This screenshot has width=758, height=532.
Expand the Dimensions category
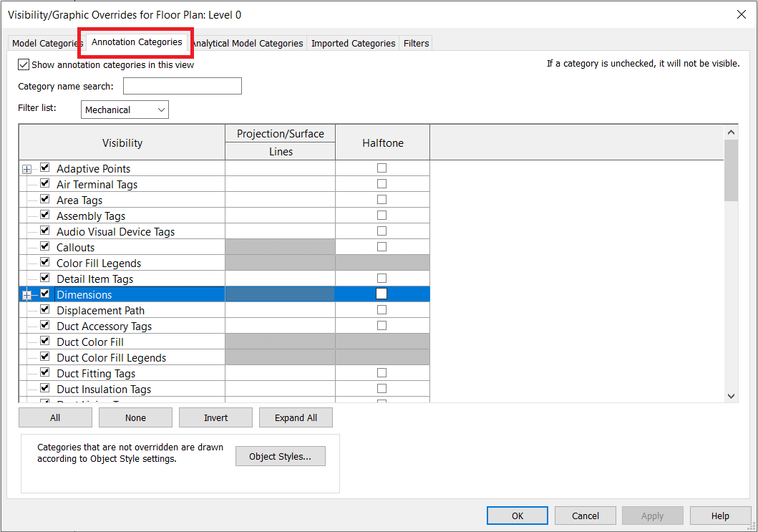click(26, 294)
